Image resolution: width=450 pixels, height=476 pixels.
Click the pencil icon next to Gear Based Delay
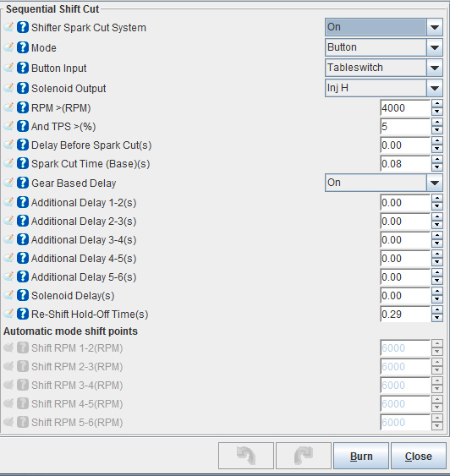[8, 183]
